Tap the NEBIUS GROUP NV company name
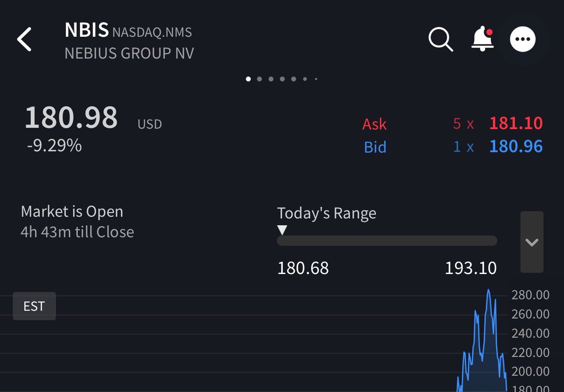The image size is (564, 392). 129,53
